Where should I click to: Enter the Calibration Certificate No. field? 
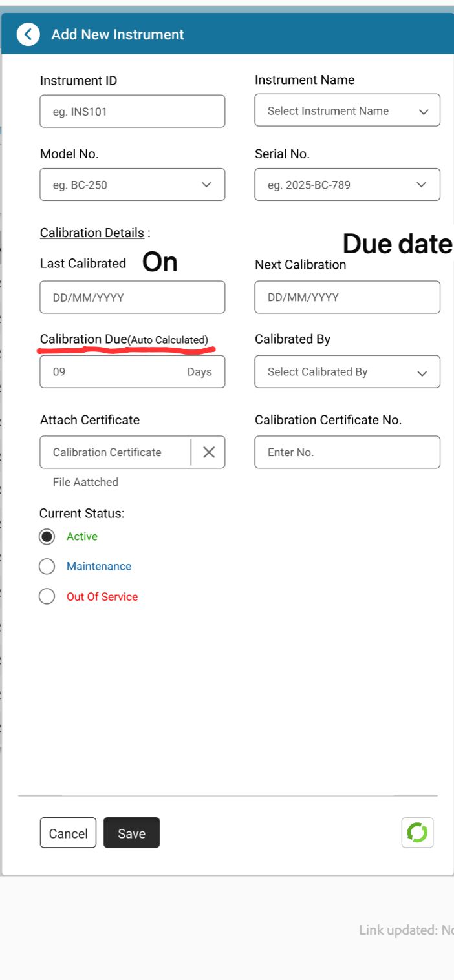point(347,452)
